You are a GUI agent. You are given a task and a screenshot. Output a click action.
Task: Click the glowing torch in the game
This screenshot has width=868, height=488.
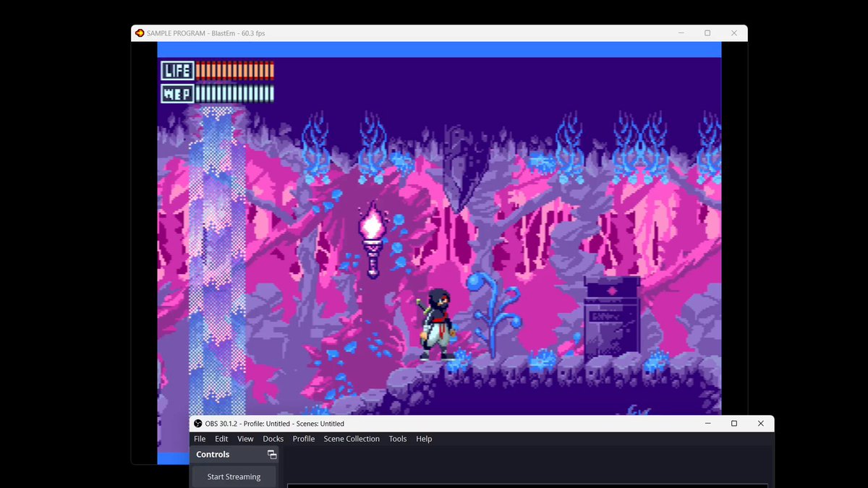(373, 239)
